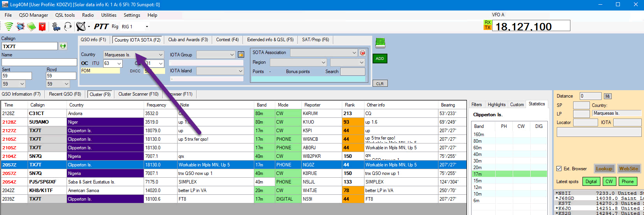This screenshot has height=215, width=644.
Task: Open the Cluster Scanner (F10) tab
Action: 139,94
